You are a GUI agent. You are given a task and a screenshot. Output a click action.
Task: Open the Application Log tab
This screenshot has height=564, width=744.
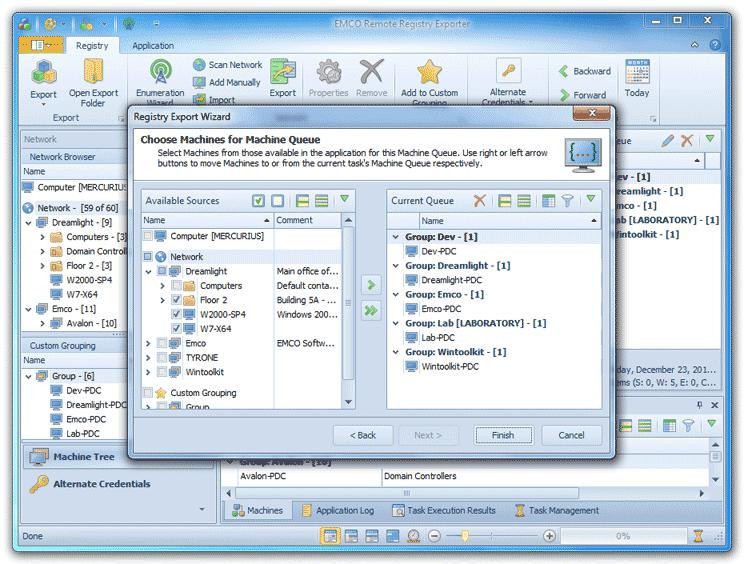tap(338, 510)
